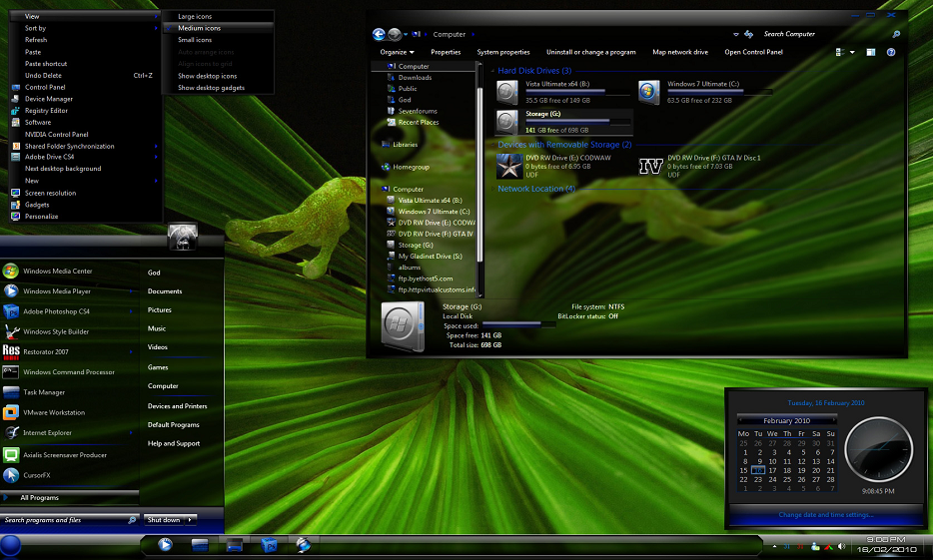Select Windows 7 Ultimate (C:) drive icon
Image resolution: width=933 pixels, height=560 pixels.
tap(648, 92)
